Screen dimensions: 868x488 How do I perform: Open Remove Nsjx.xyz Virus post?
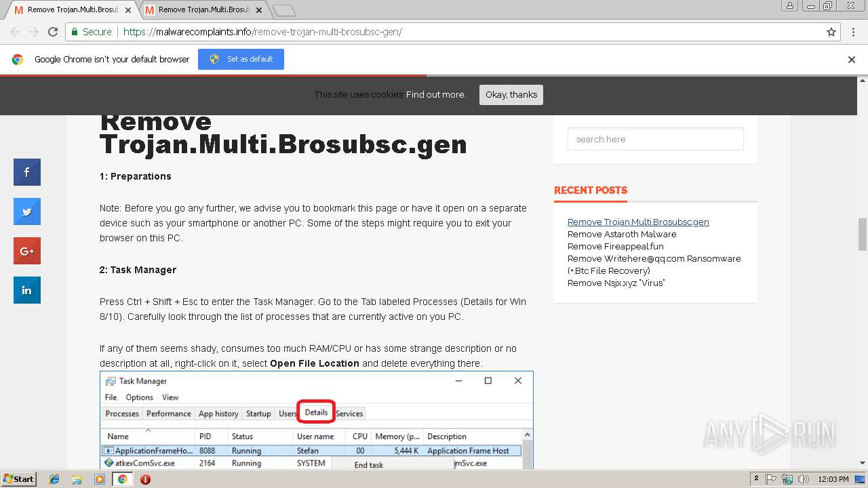click(x=616, y=283)
